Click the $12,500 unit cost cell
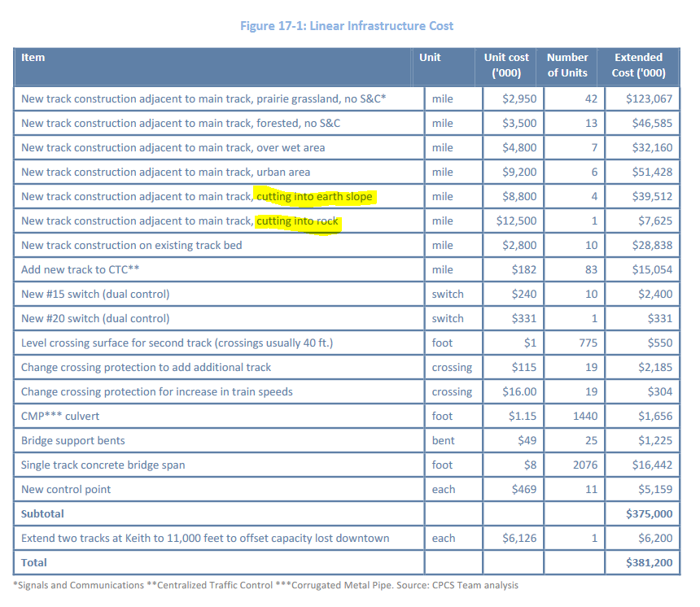700x607 pixels. click(516, 221)
